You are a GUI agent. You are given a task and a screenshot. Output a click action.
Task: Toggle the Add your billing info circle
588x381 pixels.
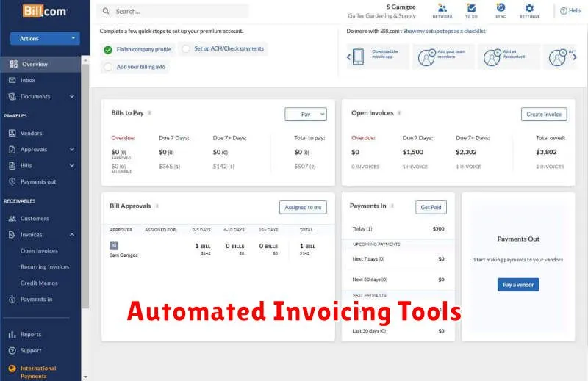pyautogui.click(x=108, y=67)
